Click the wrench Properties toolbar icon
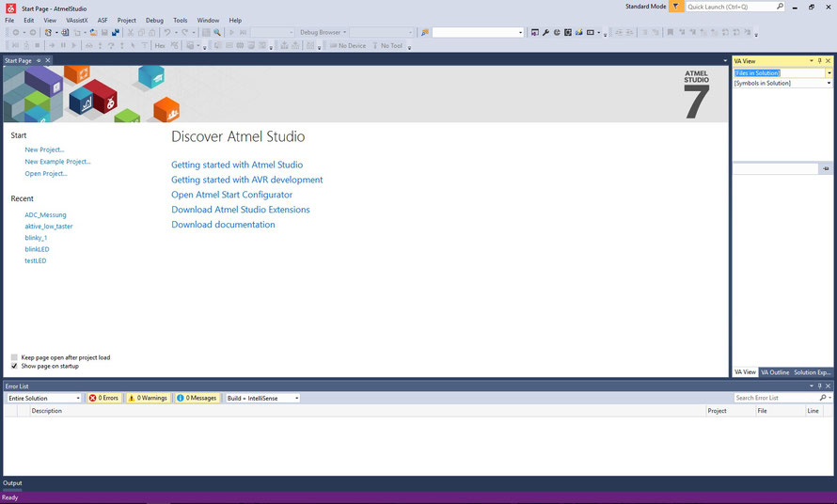Image resolution: width=837 pixels, height=504 pixels. pyautogui.click(x=545, y=33)
